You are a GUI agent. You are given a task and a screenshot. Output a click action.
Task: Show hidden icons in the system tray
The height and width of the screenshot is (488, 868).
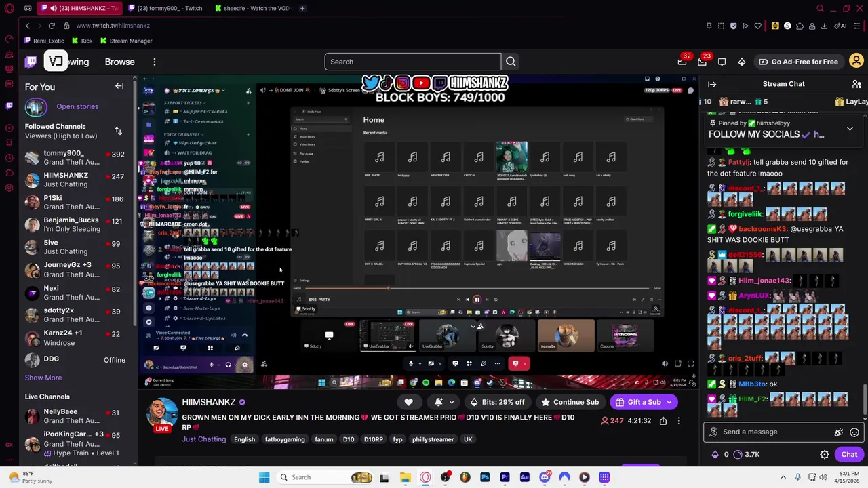[x=783, y=477]
